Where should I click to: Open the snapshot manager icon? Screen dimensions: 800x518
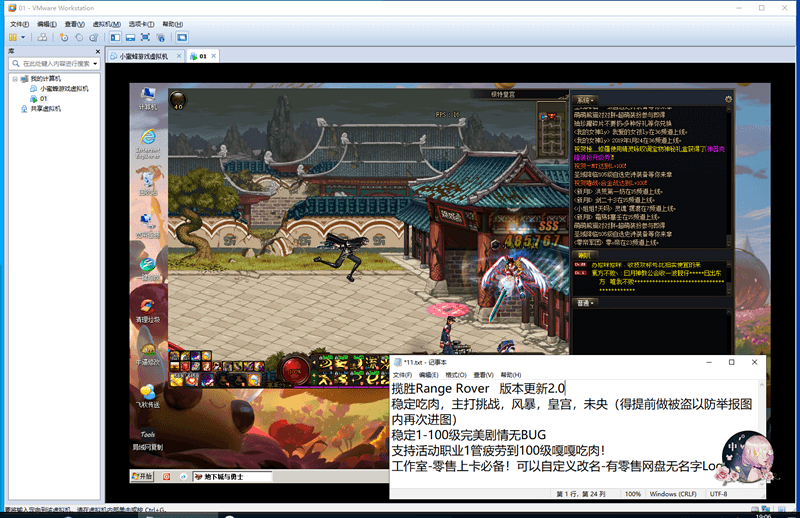[93, 37]
